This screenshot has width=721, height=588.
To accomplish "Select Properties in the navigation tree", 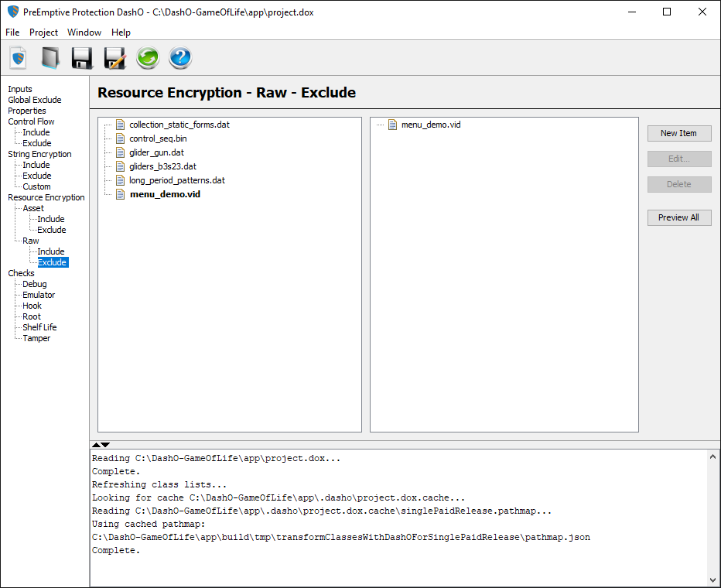I will [26, 111].
